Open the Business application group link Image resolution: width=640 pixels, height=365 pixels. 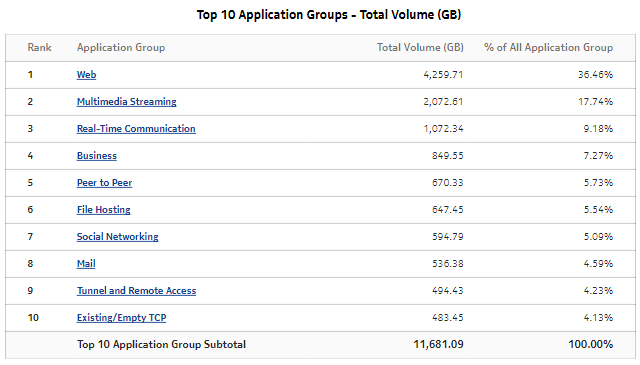(x=97, y=156)
